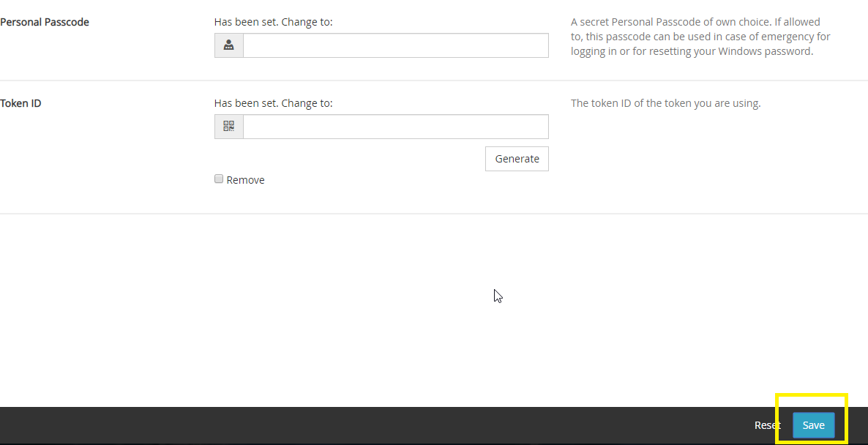
Task: Click the dark footer bar left of Reset
Action: [x=376, y=425]
